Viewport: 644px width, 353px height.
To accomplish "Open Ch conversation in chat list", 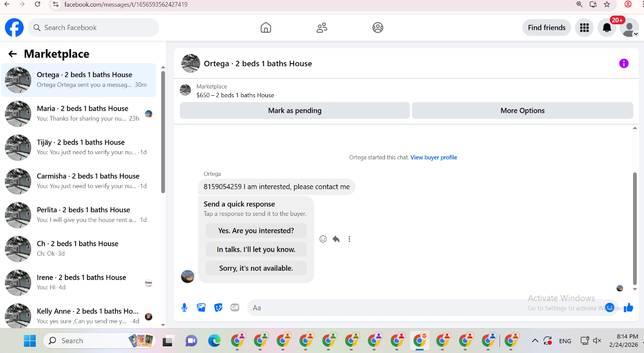I will [x=79, y=248].
